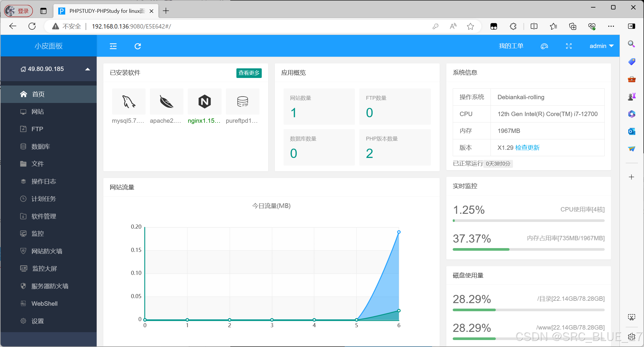Viewport: 644px width, 347px height.
Task: Click the 查看更多 button
Action: [249, 73]
